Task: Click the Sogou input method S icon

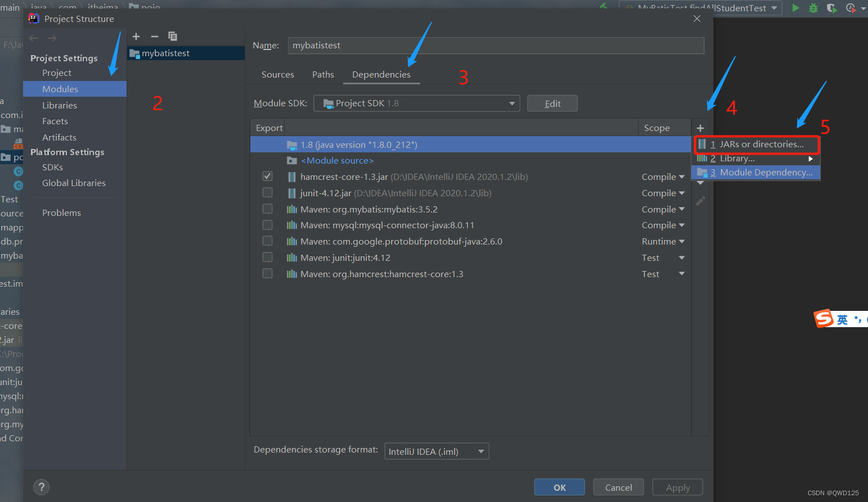Action: [x=824, y=319]
